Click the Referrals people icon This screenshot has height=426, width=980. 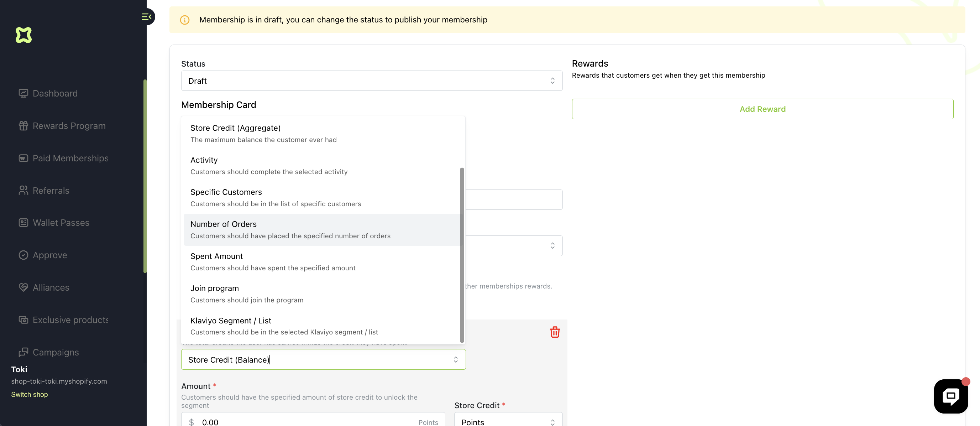(23, 190)
